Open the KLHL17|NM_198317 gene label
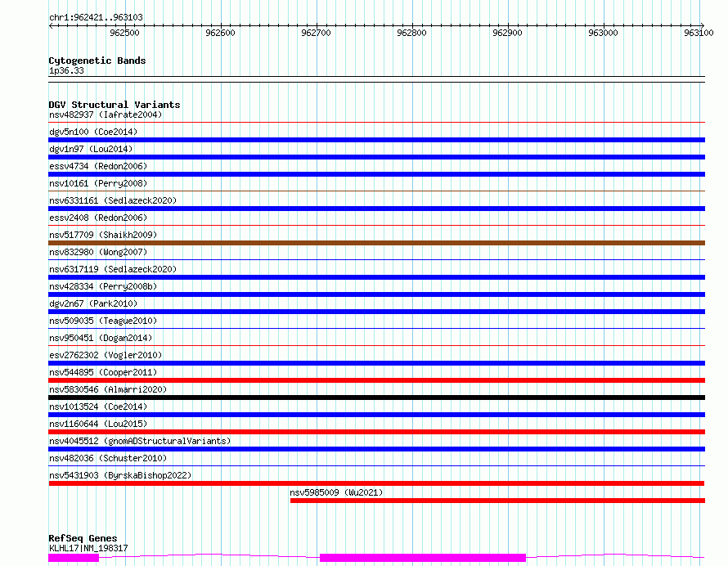 [88, 548]
